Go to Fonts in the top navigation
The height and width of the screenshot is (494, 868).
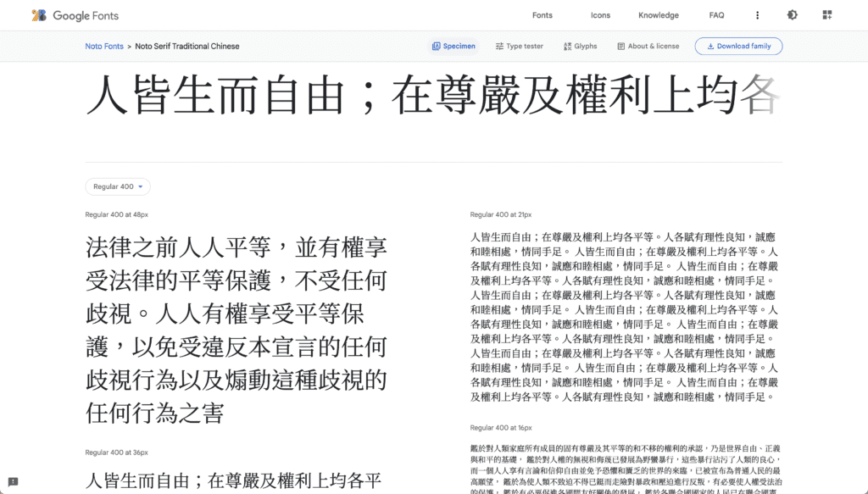point(542,15)
